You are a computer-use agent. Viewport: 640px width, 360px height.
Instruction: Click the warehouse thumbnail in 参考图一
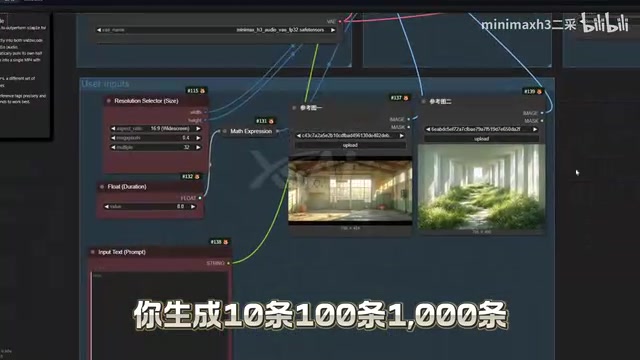coord(350,191)
